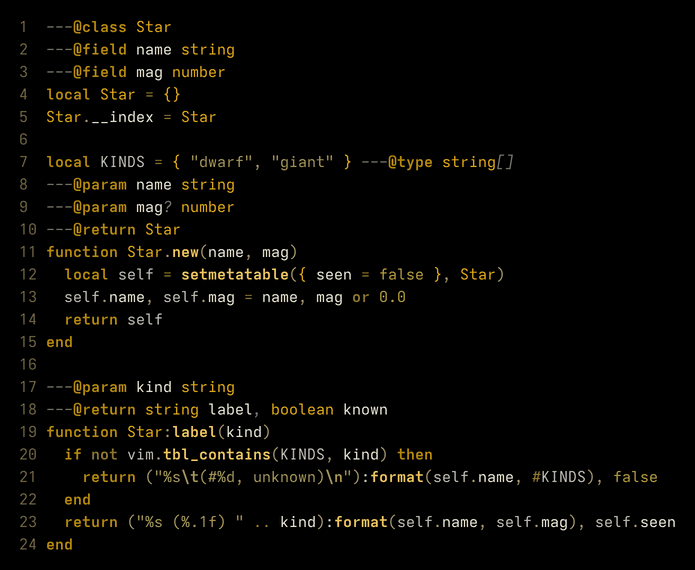
Task: Click the word setmetatable on line 12
Action: (235, 275)
